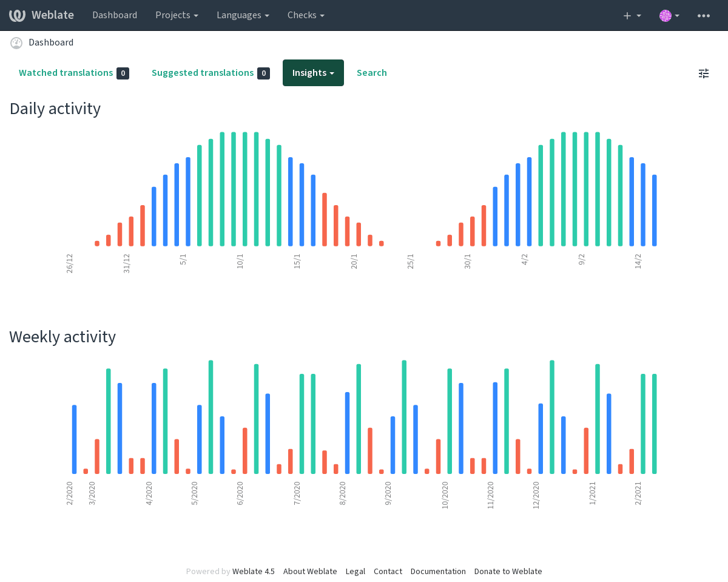
Task: Expand the Languages dropdown
Action: [x=243, y=15]
